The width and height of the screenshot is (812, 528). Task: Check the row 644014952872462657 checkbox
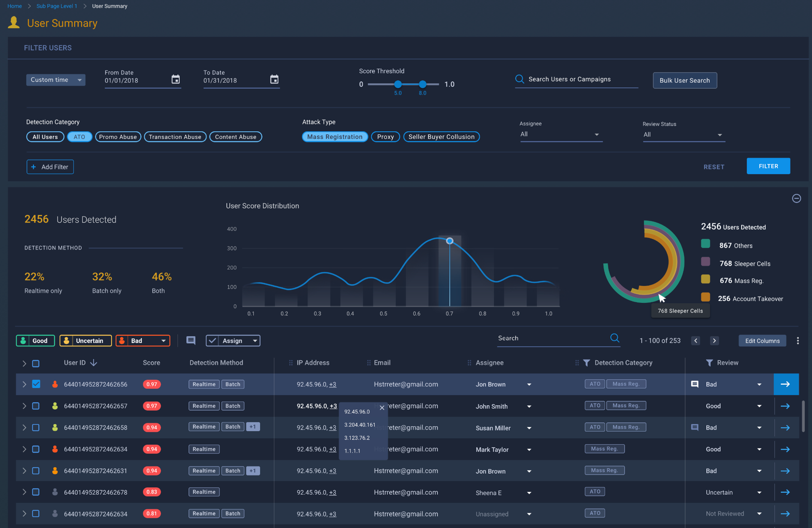[x=36, y=406]
